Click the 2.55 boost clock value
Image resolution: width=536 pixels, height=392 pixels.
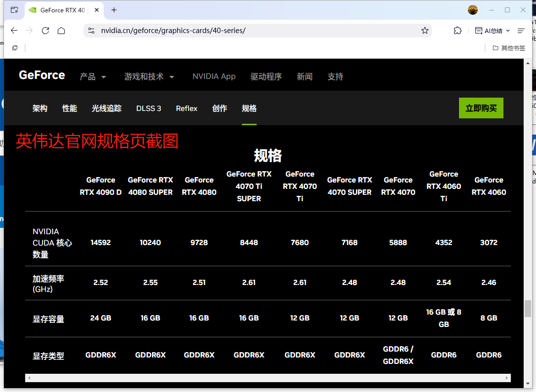pos(151,283)
